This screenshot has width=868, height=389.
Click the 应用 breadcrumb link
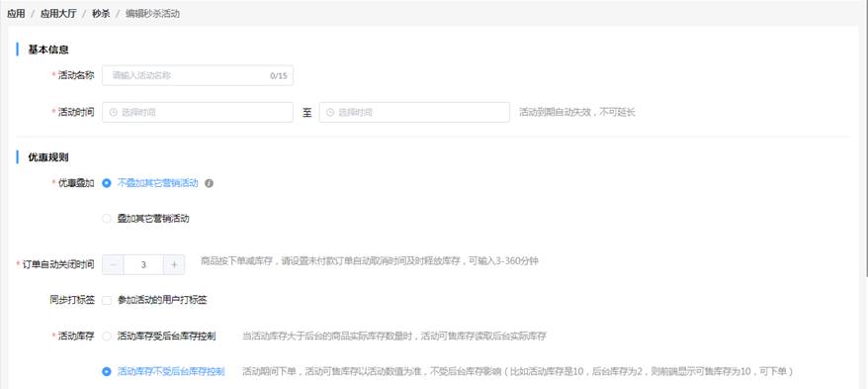tap(16, 14)
